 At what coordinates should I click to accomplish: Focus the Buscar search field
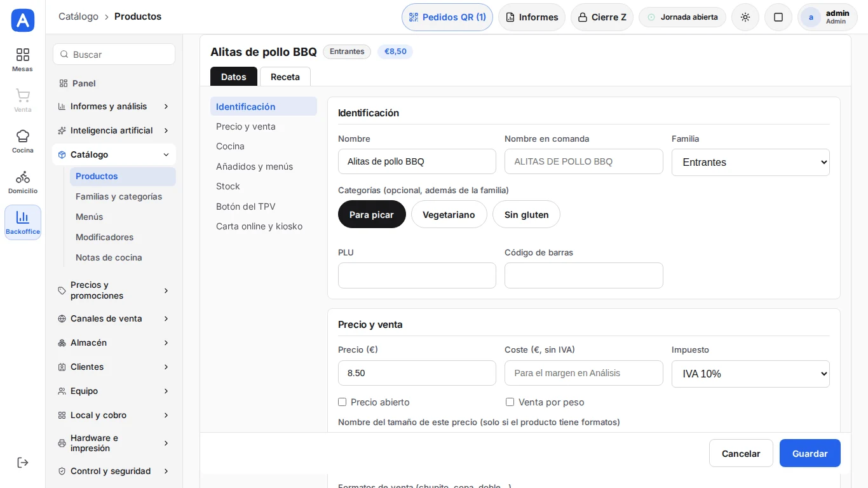[114, 55]
